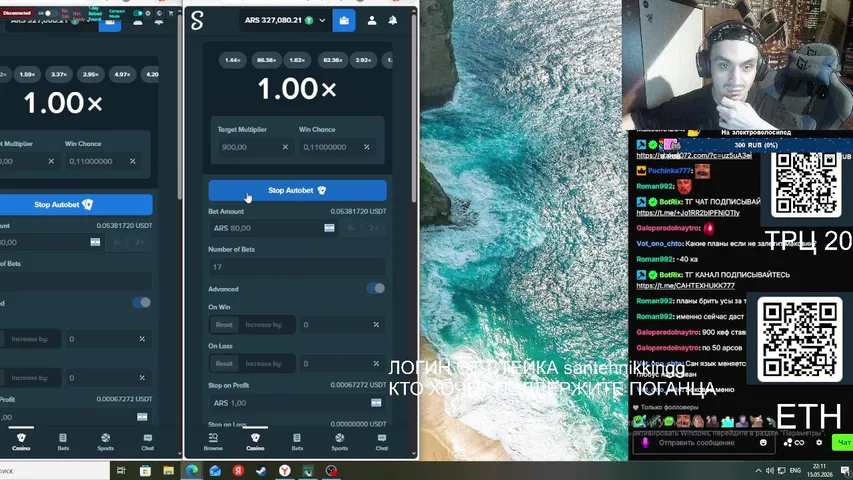
Task: Click the S logo in the right window
Action: [197, 21]
